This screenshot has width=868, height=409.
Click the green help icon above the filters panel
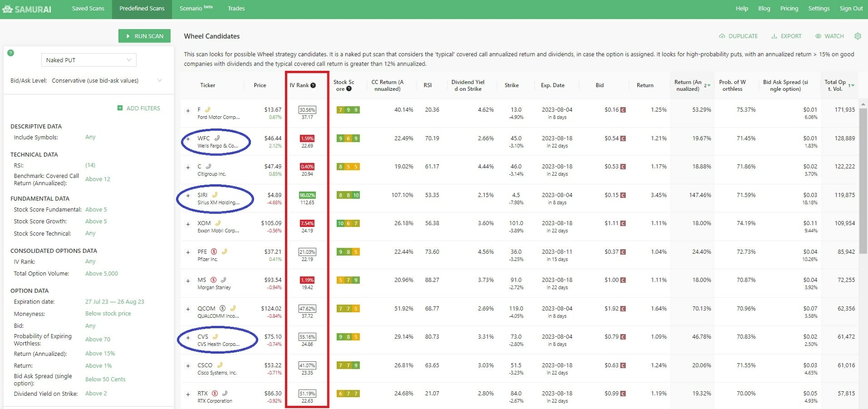(x=10, y=53)
